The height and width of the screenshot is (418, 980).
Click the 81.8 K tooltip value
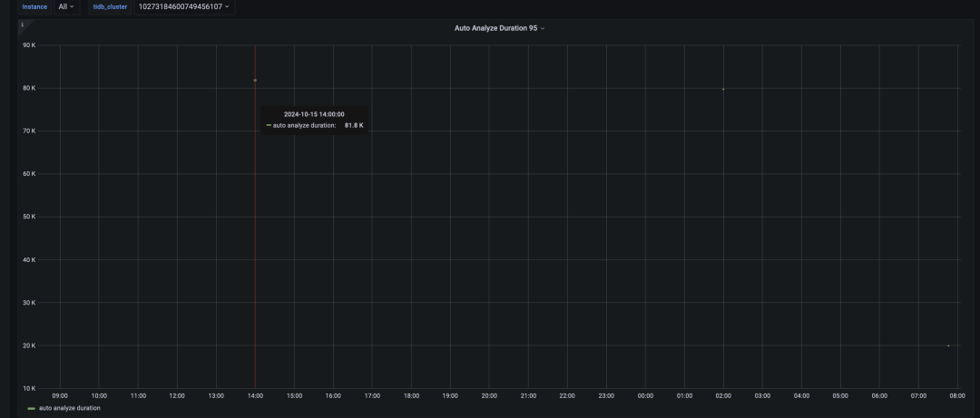(354, 126)
